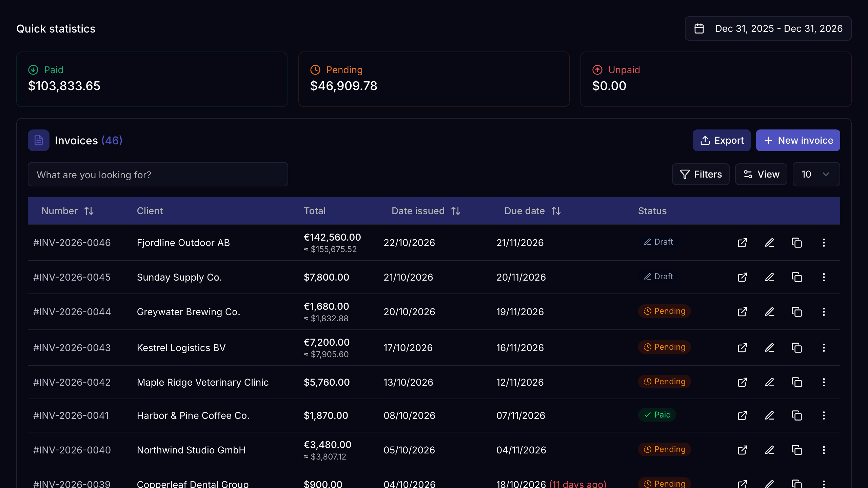Screen dimensions: 868x488
Task: Click invoice number #INV-2026-0044
Action: (x=72, y=312)
